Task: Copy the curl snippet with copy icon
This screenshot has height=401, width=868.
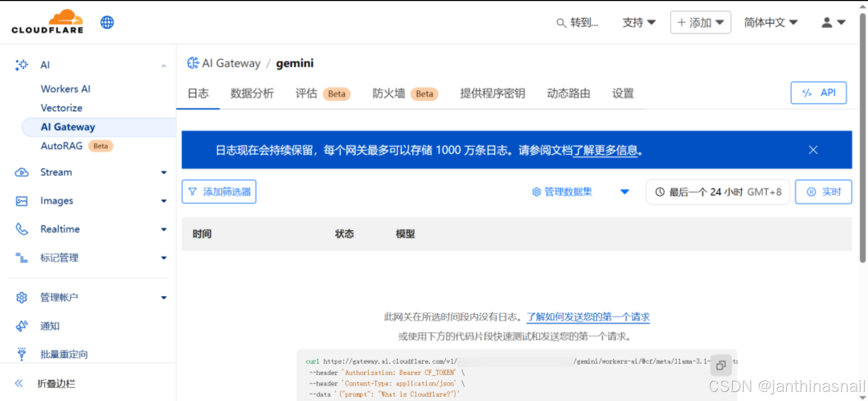Action: [721, 366]
